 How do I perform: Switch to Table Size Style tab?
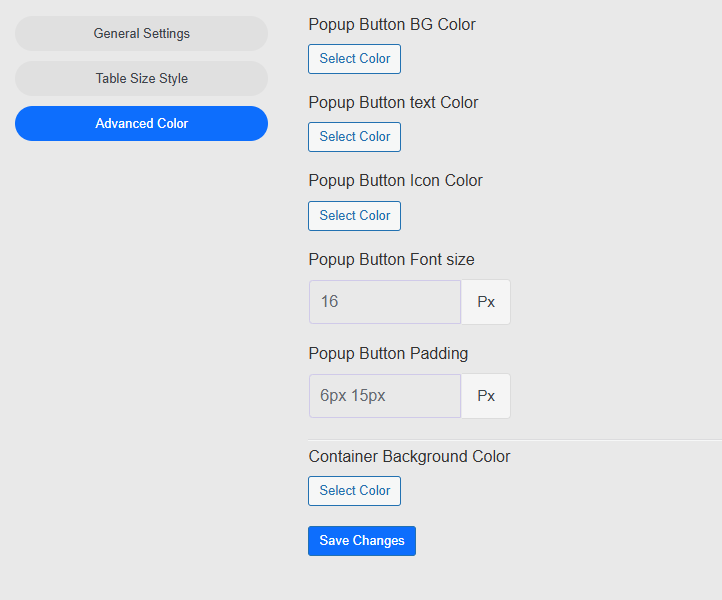click(141, 78)
